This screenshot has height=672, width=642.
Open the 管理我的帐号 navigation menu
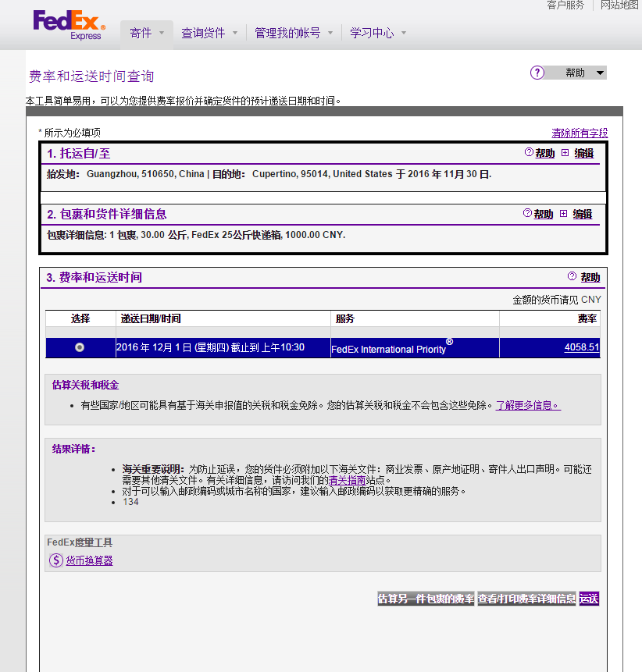pyautogui.click(x=287, y=33)
